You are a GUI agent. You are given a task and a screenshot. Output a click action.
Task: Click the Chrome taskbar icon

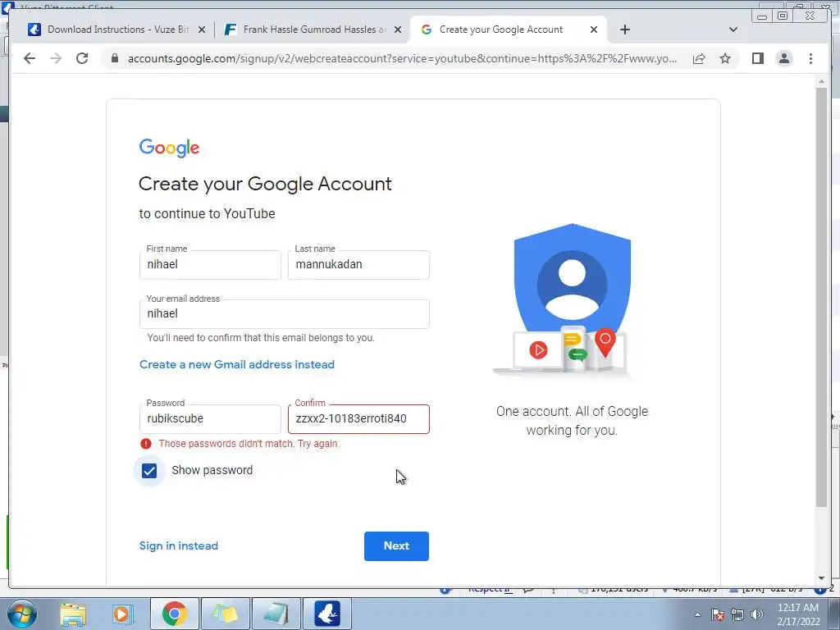174,614
